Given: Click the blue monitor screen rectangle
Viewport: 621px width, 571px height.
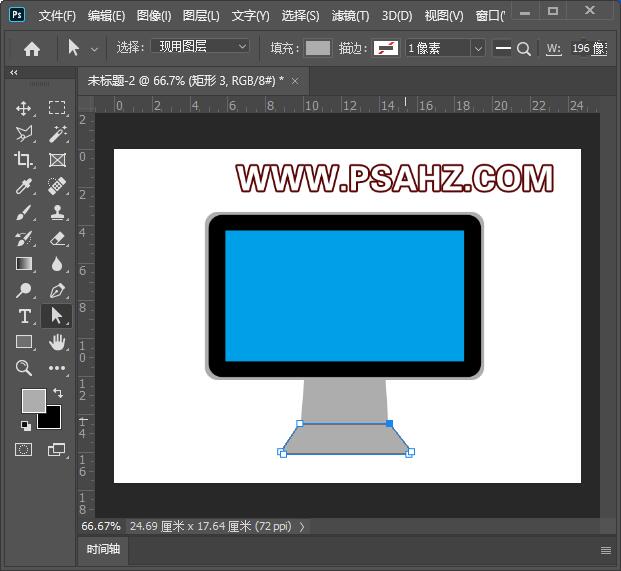Looking at the screenshot, I should click(345, 296).
